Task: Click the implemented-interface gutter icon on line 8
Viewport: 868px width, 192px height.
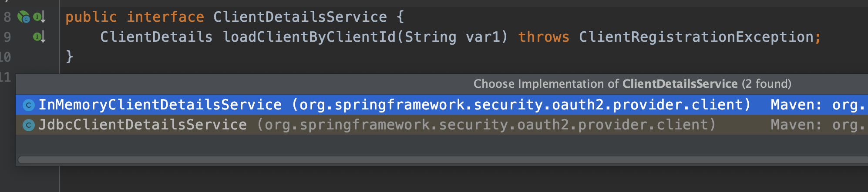Action: point(39,17)
